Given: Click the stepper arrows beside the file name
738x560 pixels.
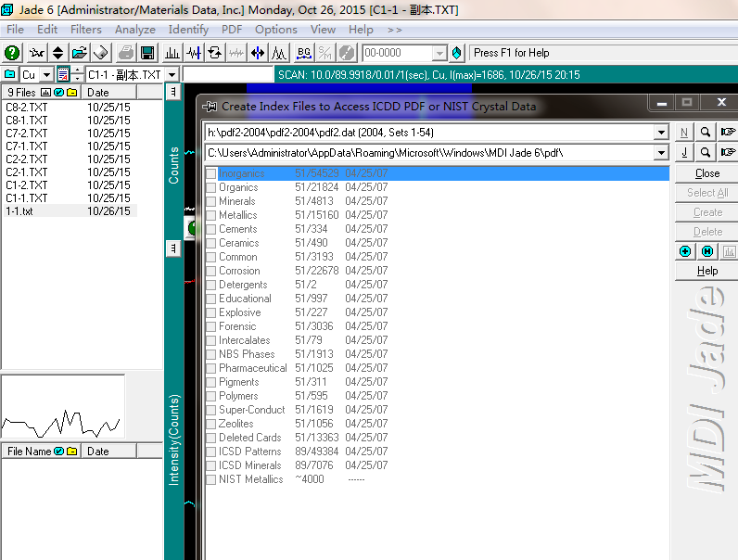Looking at the screenshot, I should [78, 74].
